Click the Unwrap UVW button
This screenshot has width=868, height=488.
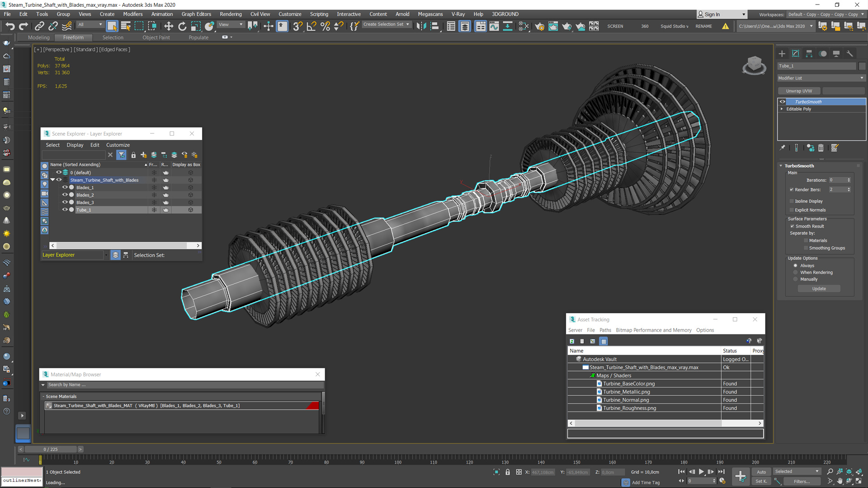[x=799, y=91]
